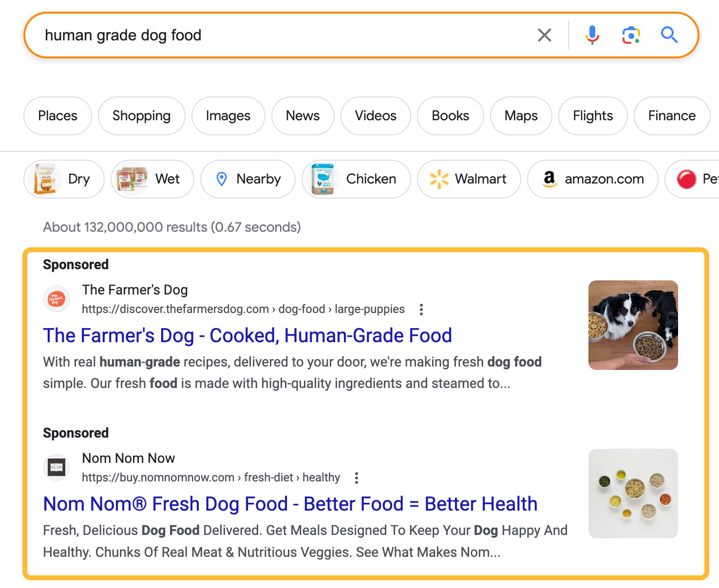Click the search magnifier icon
The height and width of the screenshot is (588, 719).
point(669,35)
